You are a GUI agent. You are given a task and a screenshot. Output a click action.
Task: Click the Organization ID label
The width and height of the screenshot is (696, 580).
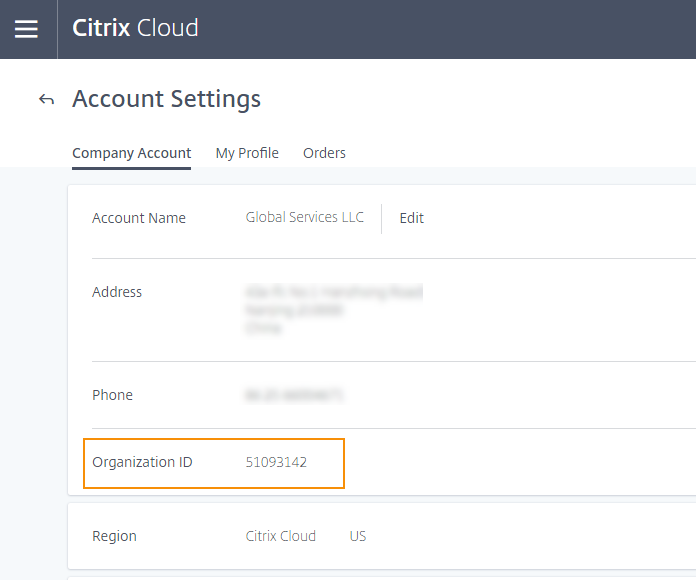142,462
